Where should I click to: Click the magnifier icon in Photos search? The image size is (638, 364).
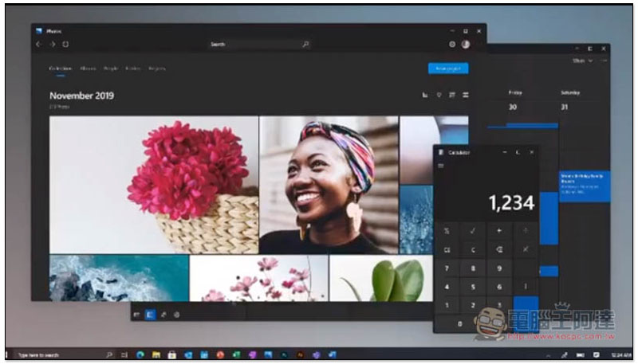tap(305, 45)
